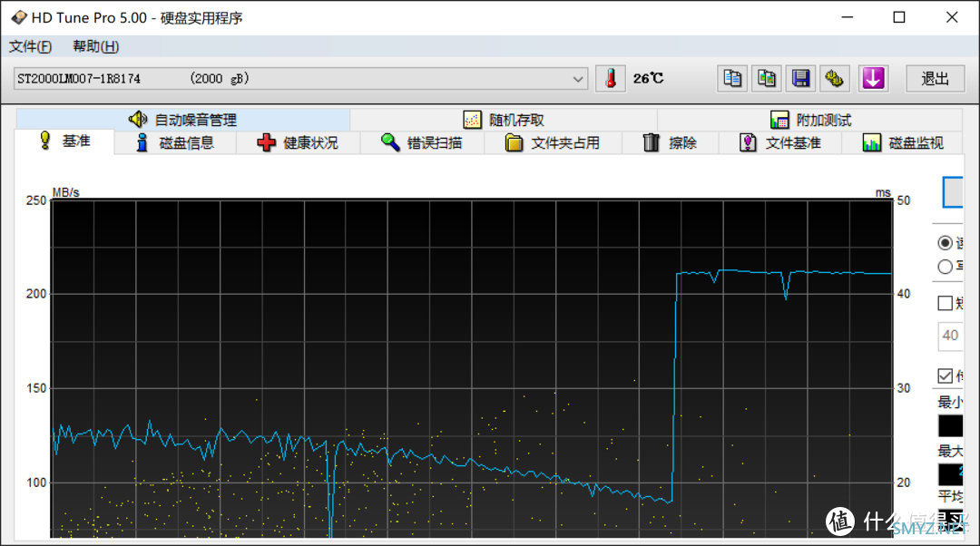This screenshot has height=546, width=980.
Task: Open the 帮助(H) menu
Action: coord(95,46)
